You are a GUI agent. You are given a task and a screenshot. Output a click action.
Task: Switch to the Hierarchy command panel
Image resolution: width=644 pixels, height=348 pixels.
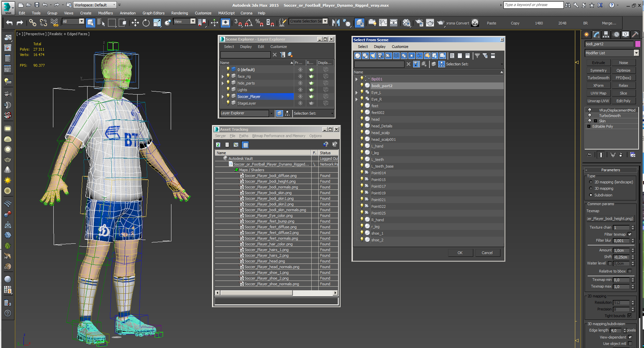click(606, 34)
